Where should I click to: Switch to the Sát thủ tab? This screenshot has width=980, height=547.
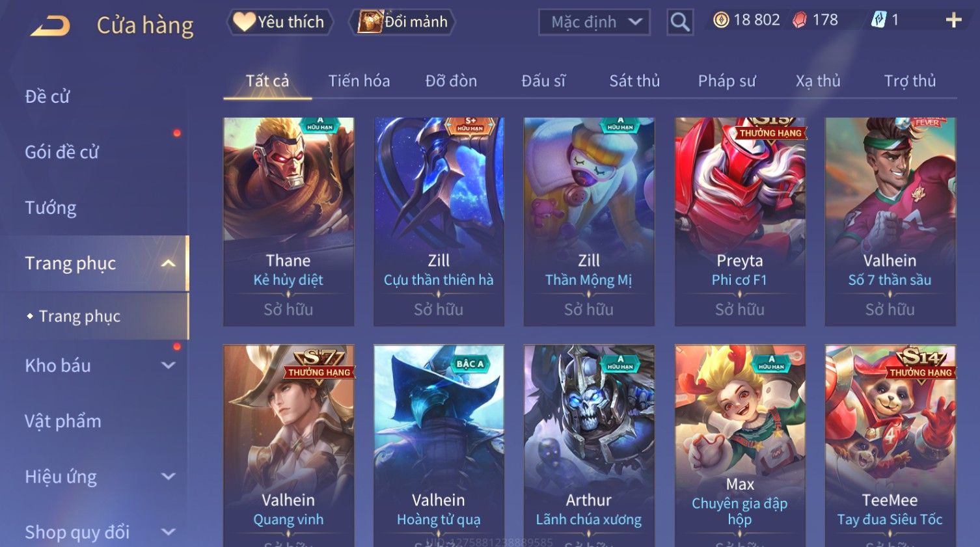634,81
